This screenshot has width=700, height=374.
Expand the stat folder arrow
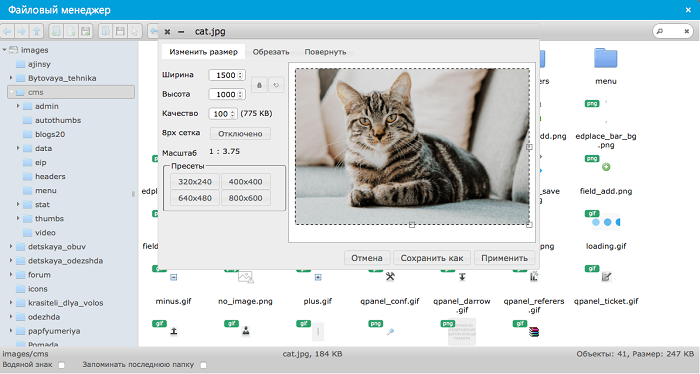[18, 204]
